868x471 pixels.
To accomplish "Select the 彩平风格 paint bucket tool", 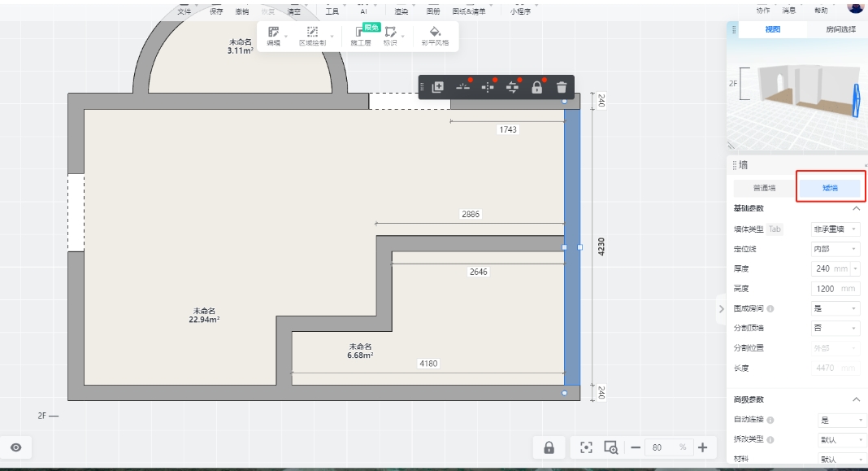I will tap(435, 36).
